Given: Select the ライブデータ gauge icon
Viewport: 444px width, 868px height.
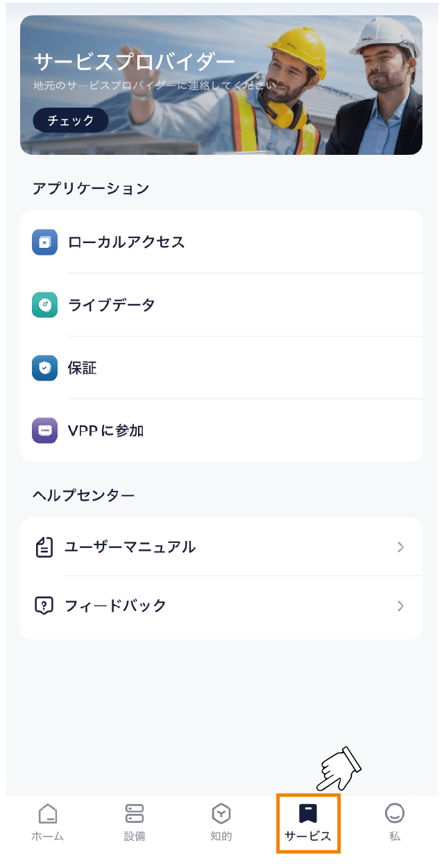Looking at the screenshot, I should [44, 305].
